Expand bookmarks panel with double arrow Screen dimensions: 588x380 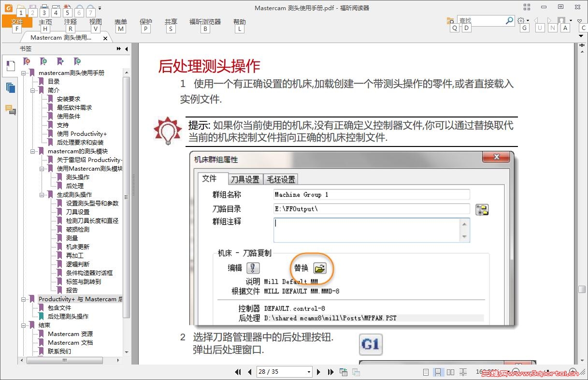tap(119, 49)
